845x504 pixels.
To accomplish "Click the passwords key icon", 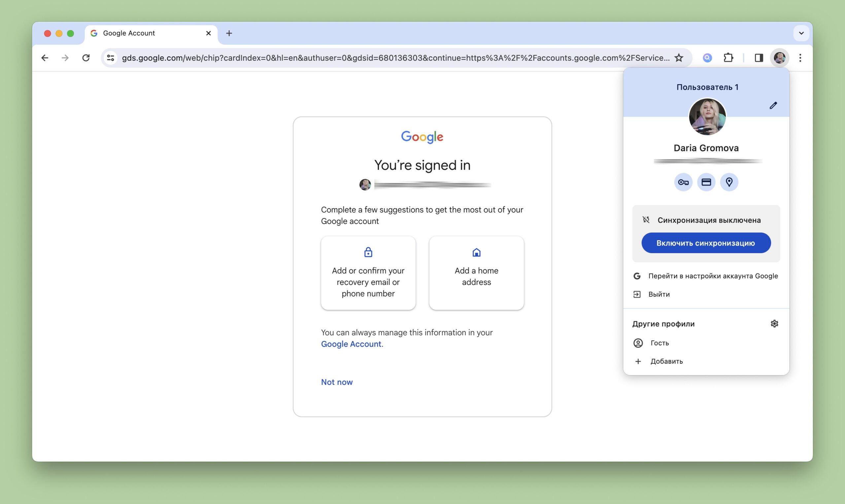I will [x=683, y=182].
